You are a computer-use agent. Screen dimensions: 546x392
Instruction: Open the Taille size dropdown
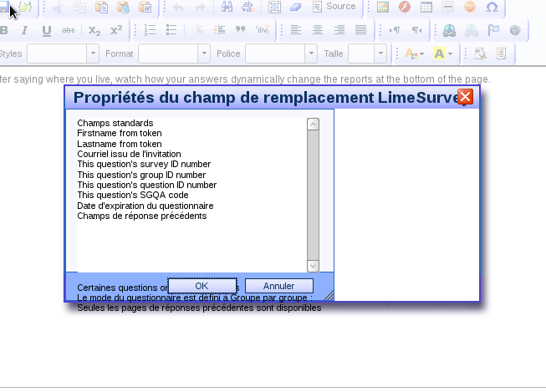pos(367,53)
